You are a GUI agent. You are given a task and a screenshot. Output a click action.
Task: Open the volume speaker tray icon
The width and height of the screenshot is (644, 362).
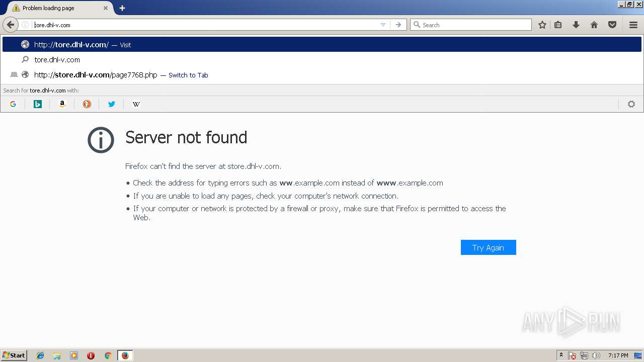(596, 355)
